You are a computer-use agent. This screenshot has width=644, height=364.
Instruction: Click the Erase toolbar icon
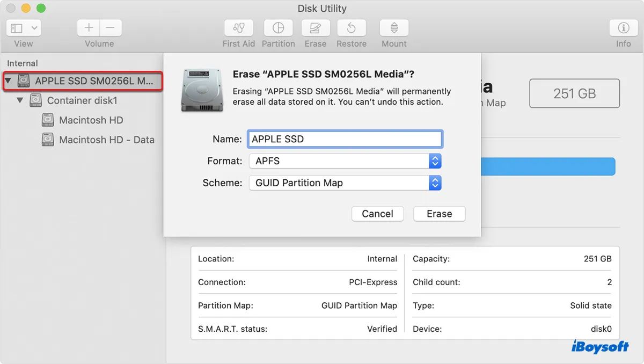click(x=316, y=28)
